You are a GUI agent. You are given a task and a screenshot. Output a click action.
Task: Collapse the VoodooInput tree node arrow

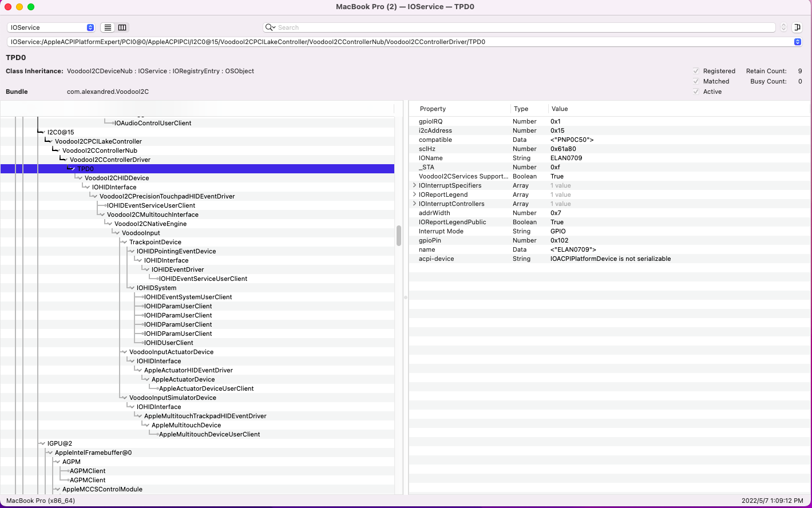(x=117, y=233)
